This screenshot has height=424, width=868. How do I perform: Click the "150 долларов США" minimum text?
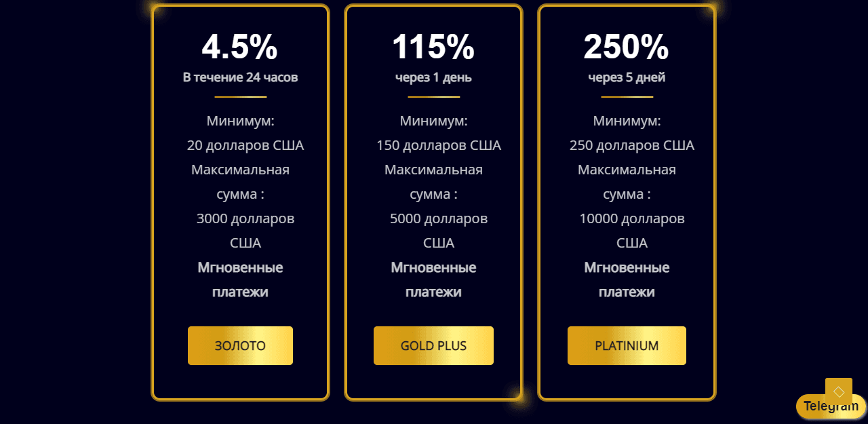point(438,146)
